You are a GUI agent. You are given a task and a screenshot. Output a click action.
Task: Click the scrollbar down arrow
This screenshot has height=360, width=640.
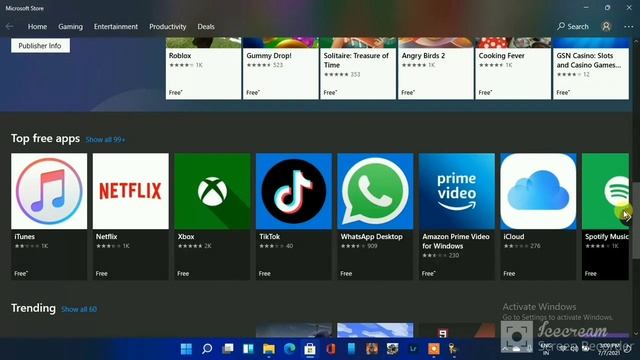pos(636,334)
